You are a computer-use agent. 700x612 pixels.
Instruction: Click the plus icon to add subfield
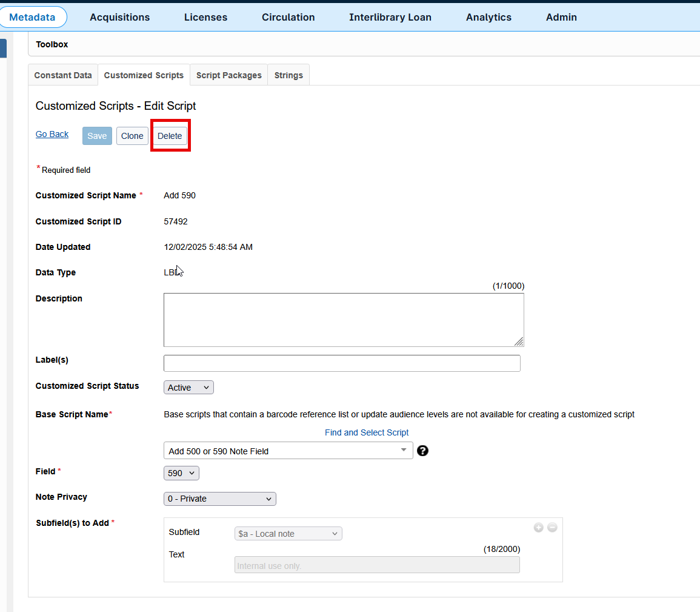[538, 528]
